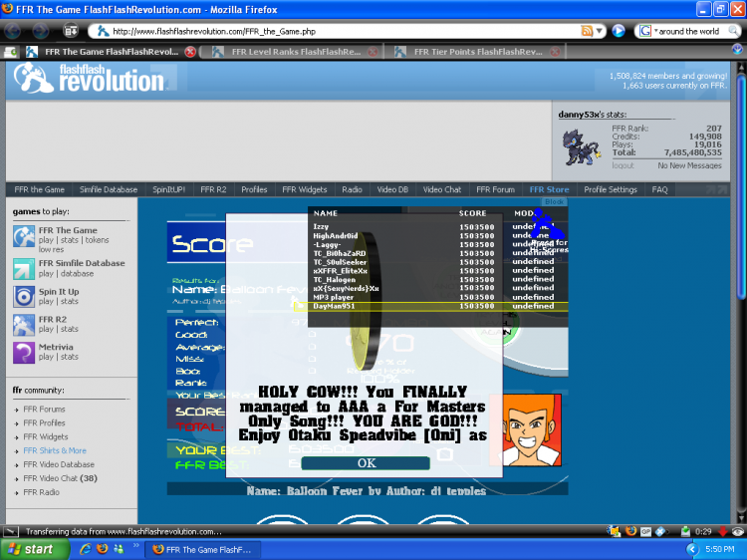Open the FFR Forums community link
The image size is (747, 560).
tap(44, 409)
